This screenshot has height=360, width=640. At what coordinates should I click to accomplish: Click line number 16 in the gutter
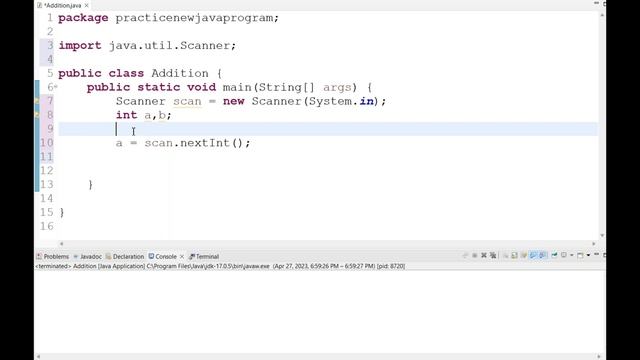(47, 226)
